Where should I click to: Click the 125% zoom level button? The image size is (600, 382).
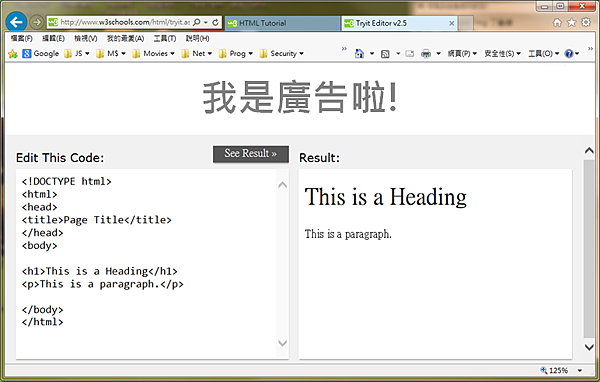554,370
